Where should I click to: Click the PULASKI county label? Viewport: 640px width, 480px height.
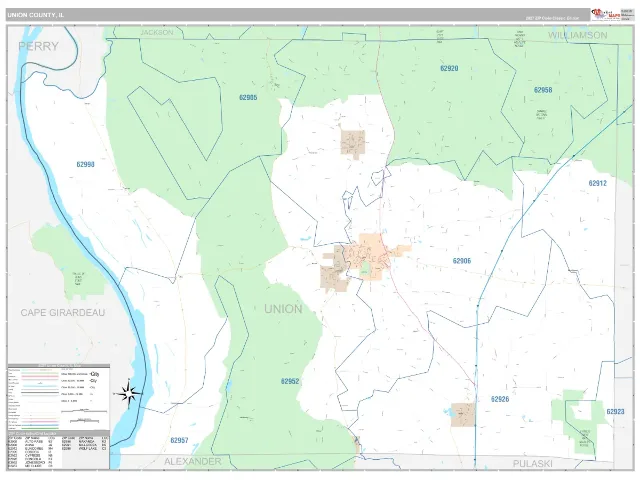coord(532,464)
